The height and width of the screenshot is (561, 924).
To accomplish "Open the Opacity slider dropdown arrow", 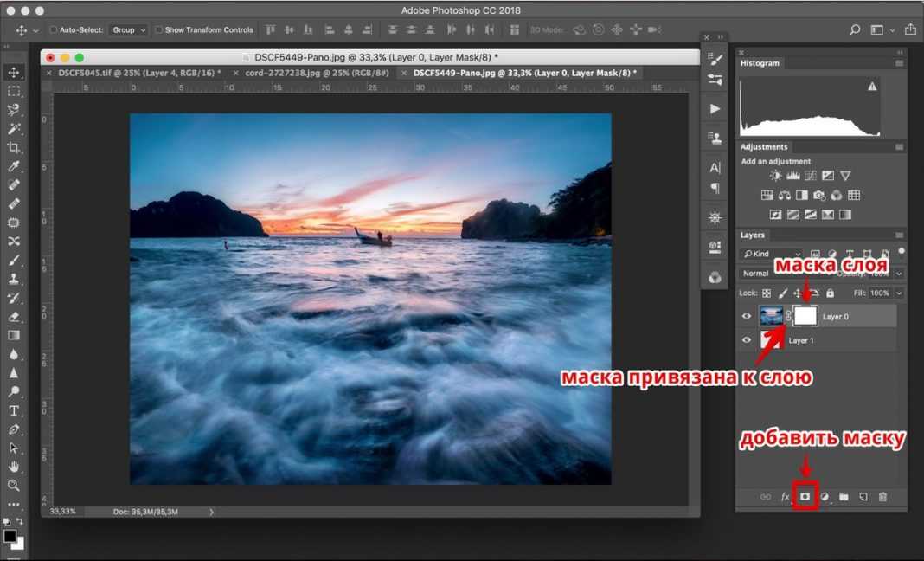I will tap(899, 274).
